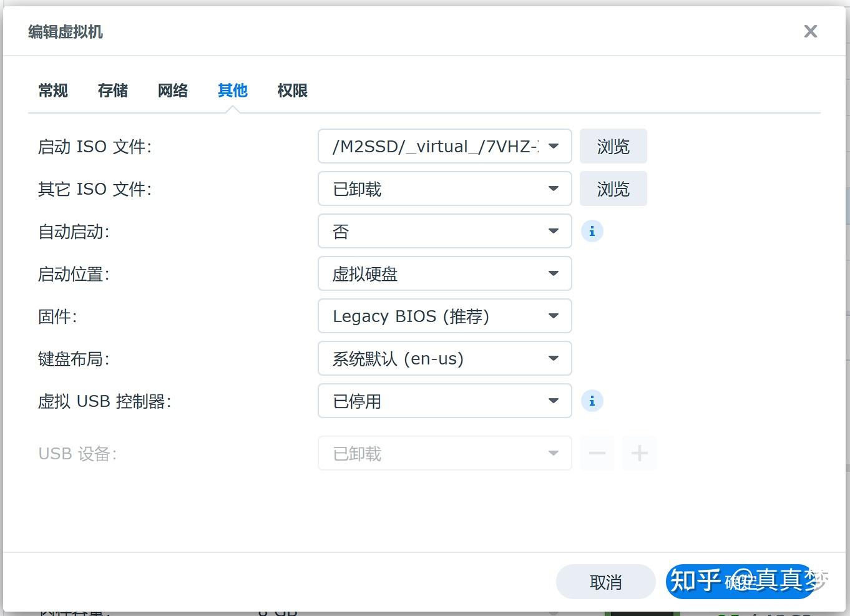Click the minus button for USB 设备

coord(597,453)
